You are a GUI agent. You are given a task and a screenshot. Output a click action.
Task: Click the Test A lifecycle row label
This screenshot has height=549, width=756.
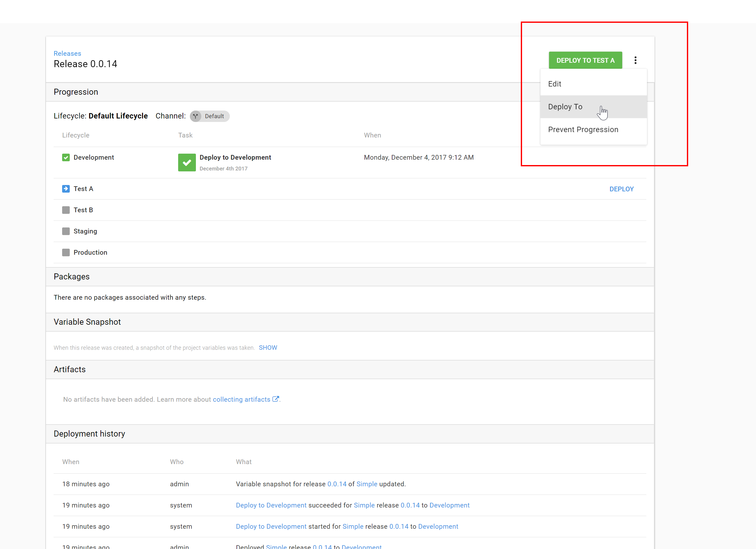pyautogui.click(x=83, y=189)
